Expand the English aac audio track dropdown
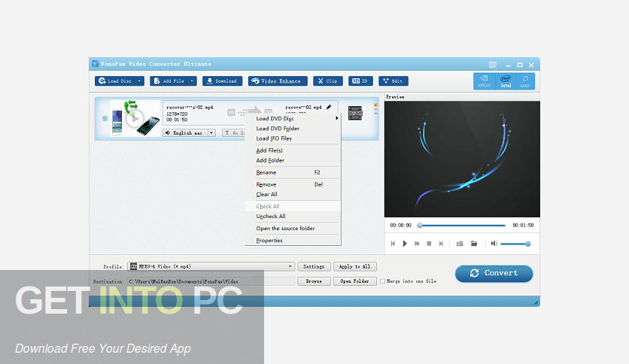This screenshot has width=629, height=364. coord(212,132)
